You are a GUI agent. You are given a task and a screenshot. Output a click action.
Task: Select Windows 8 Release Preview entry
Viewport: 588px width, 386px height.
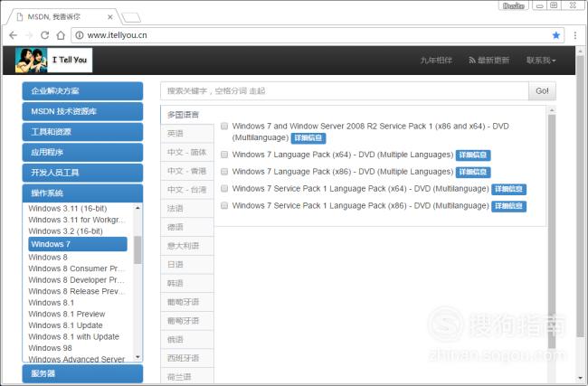pyautogui.click(x=77, y=291)
